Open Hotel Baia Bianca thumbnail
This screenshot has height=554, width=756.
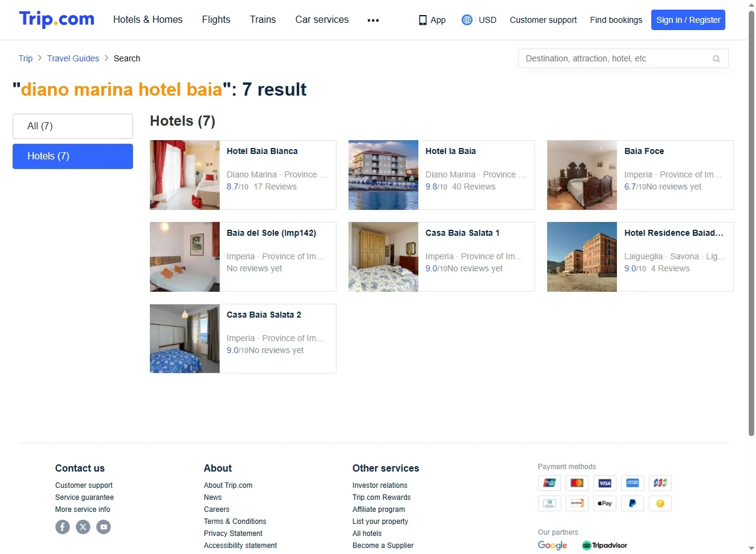(x=185, y=175)
